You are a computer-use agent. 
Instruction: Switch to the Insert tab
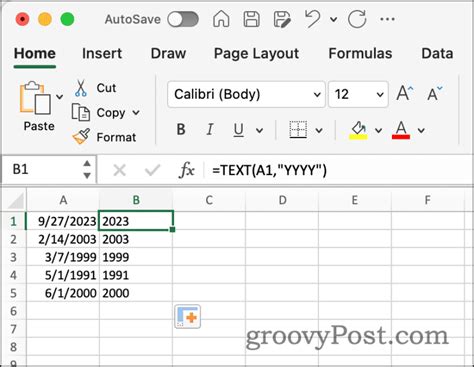click(102, 53)
